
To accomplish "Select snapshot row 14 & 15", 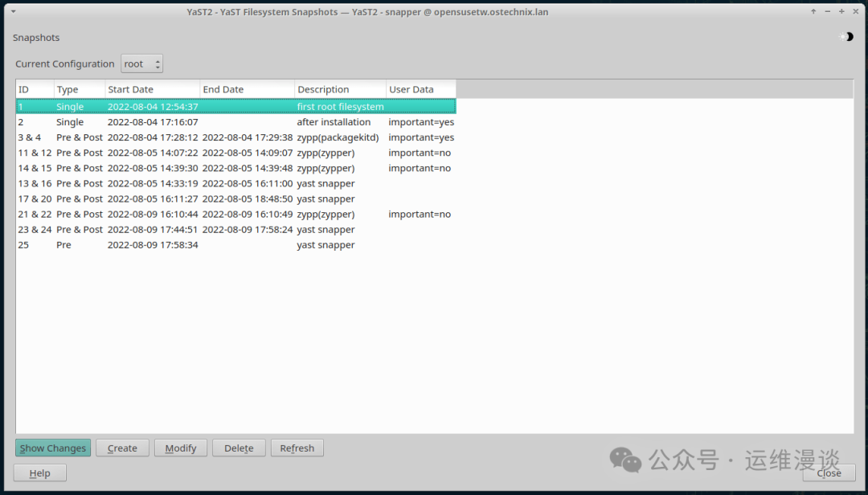I will point(235,168).
